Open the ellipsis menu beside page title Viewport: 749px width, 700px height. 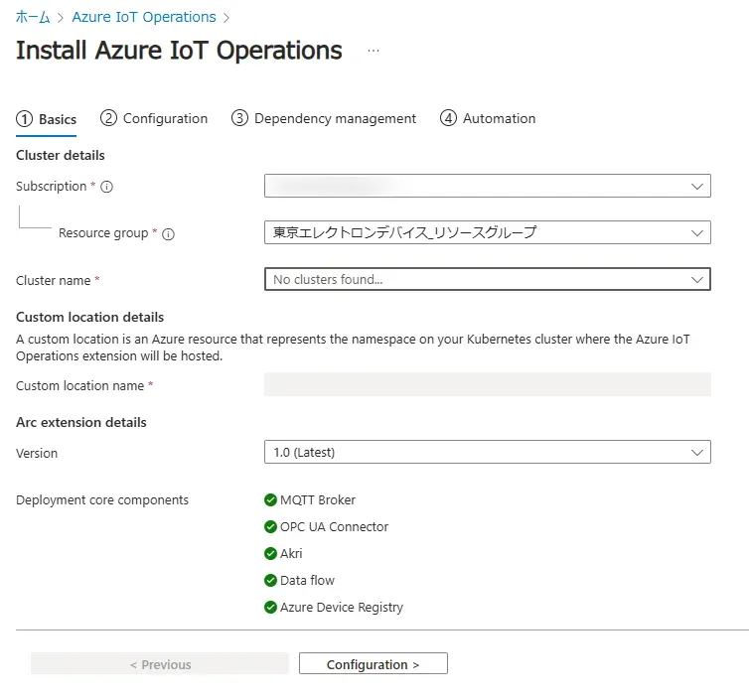pos(374,52)
